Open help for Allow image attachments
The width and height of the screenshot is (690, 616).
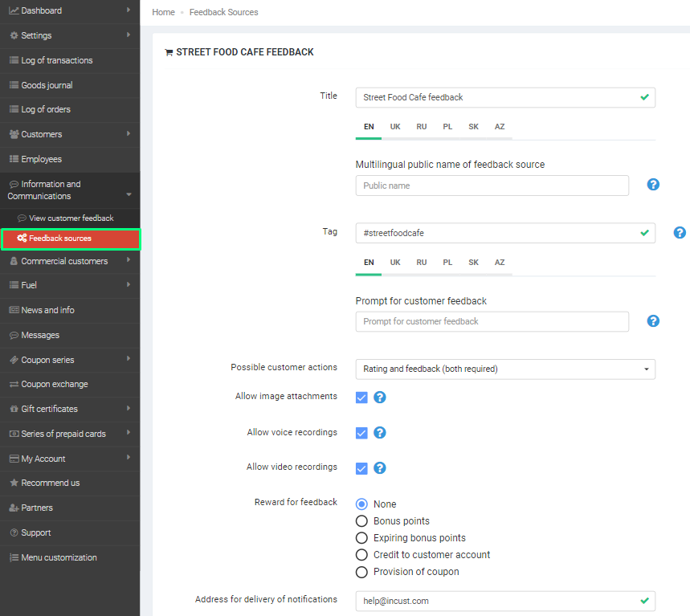[380, 398]
